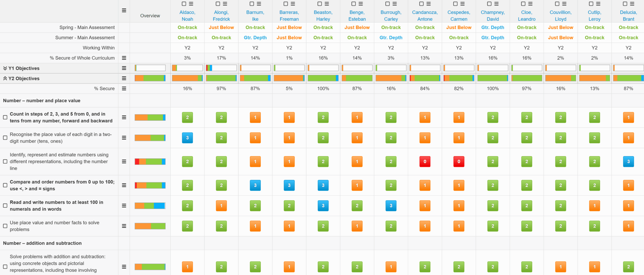Open pupil link Delucia, Brant

628,16
